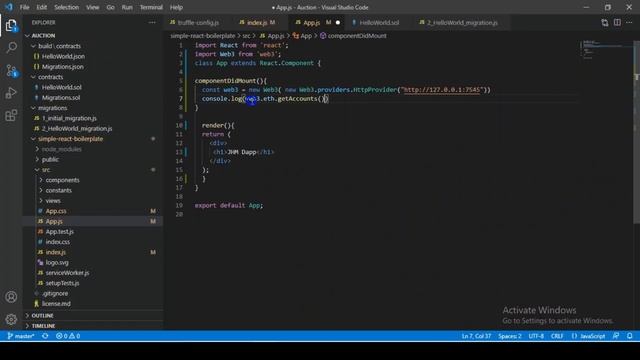
Task: Click the feedback icon in status bar
Action: coord(616,336)
